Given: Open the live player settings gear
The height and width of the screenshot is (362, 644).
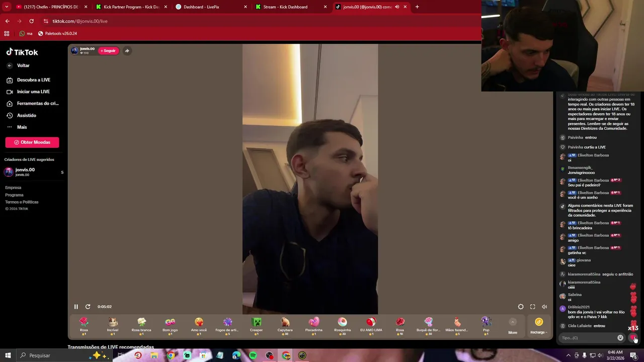Looking at the screenshot, I should coord(521,307).
